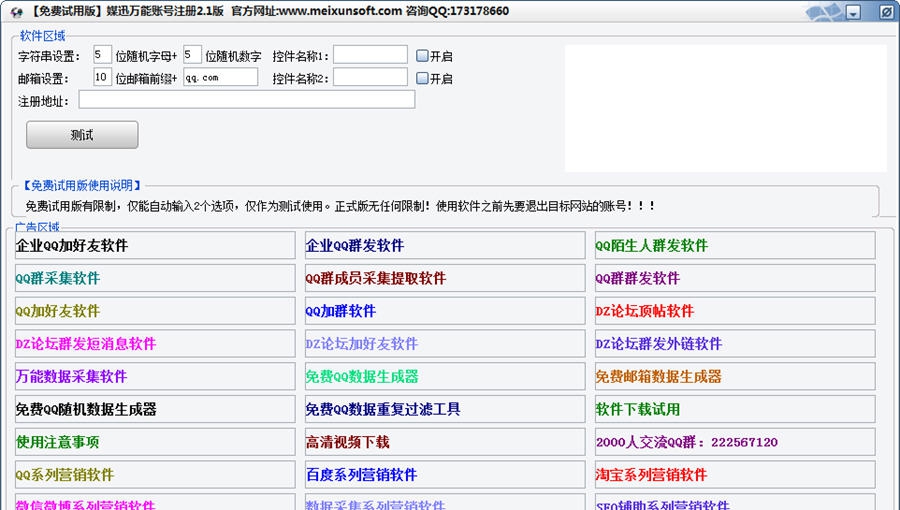
Task: Open the title bar dropdown arrow button
Action: click(854, 12)
